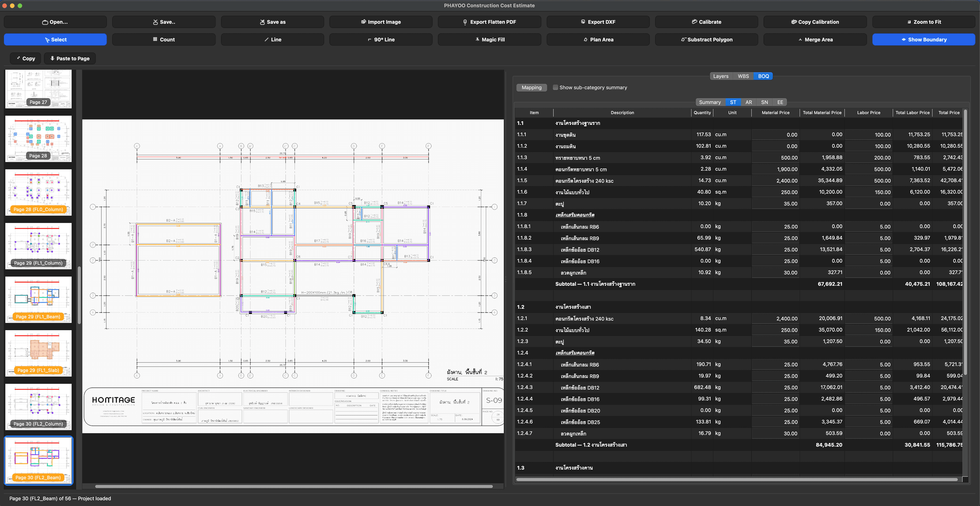980x506 pixels.
Task: Import an image into the project
Action: pos(381,22)
